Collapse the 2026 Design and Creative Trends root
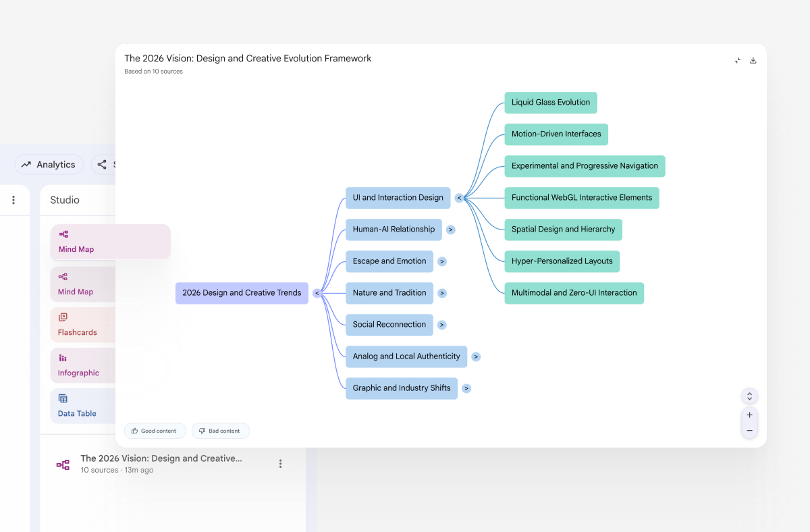 coord(317,293)
